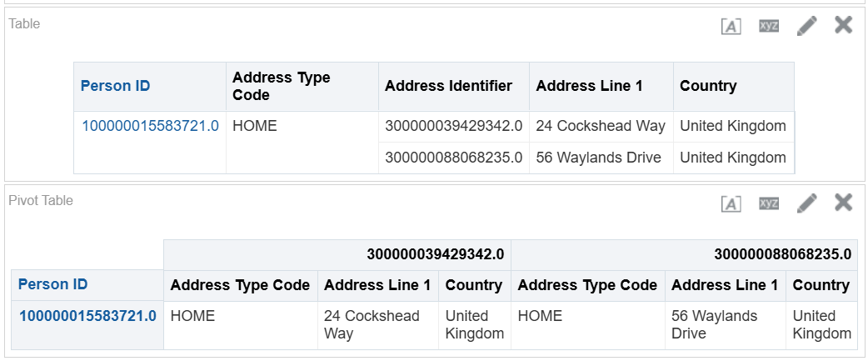
Task: Edit the Pivot Table view with pencil icon
Action: (x=806, y=203)
